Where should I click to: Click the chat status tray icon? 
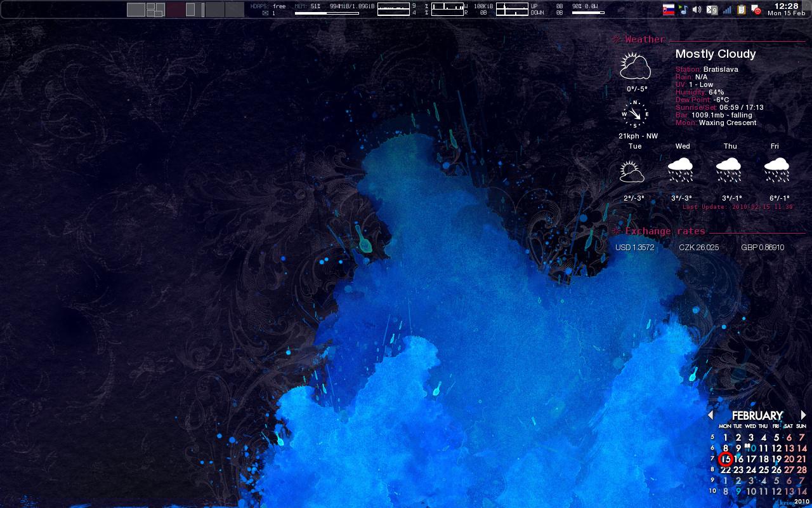[756, 10]
